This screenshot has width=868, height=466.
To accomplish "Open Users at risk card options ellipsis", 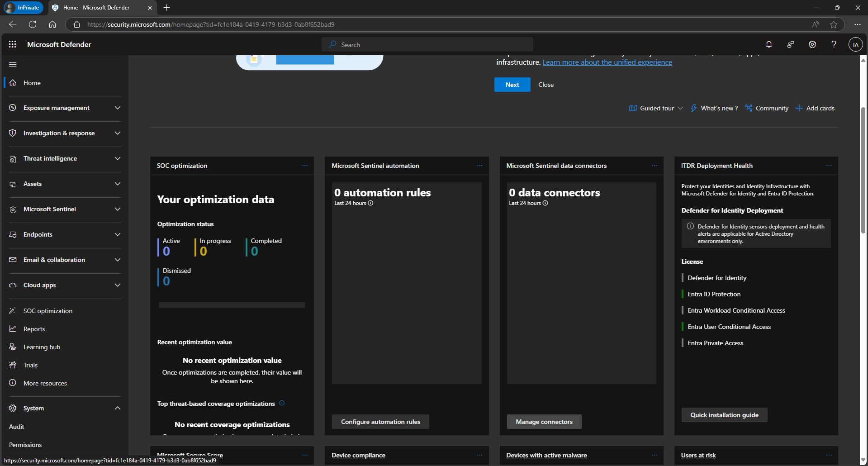I will coord(829,455).
